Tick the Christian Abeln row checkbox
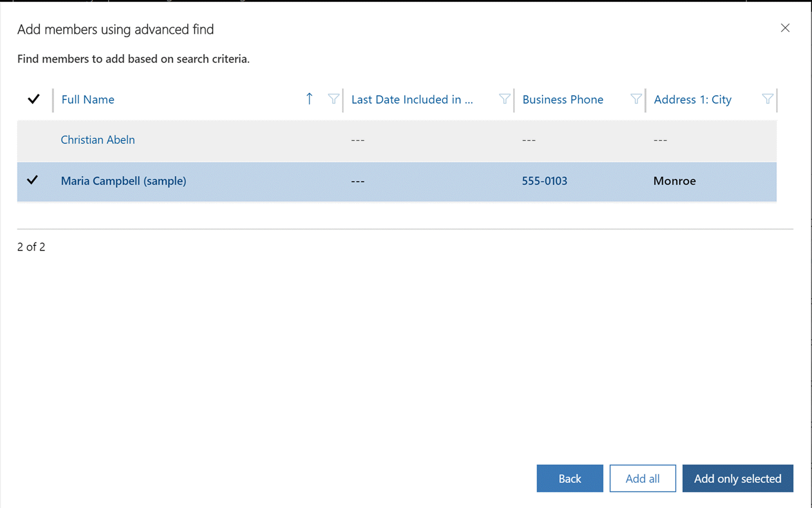Image resolution: width=812 pixels, height=508 pixels. coord(32,140)
